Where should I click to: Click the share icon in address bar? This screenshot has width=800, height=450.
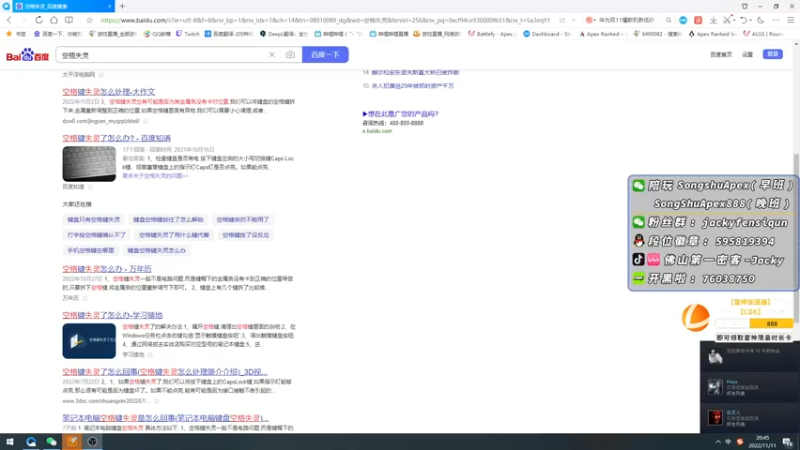click(x=562, y=20)
